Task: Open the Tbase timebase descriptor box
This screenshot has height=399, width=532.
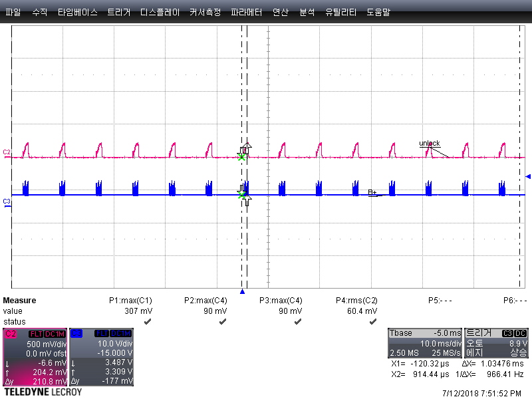Action: click(425, 343)
